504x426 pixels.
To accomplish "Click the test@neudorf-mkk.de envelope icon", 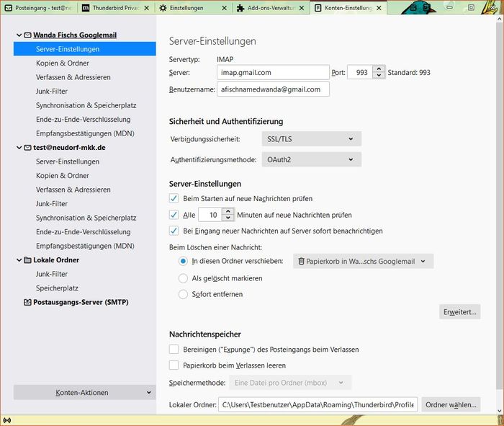I will (27, 147).
